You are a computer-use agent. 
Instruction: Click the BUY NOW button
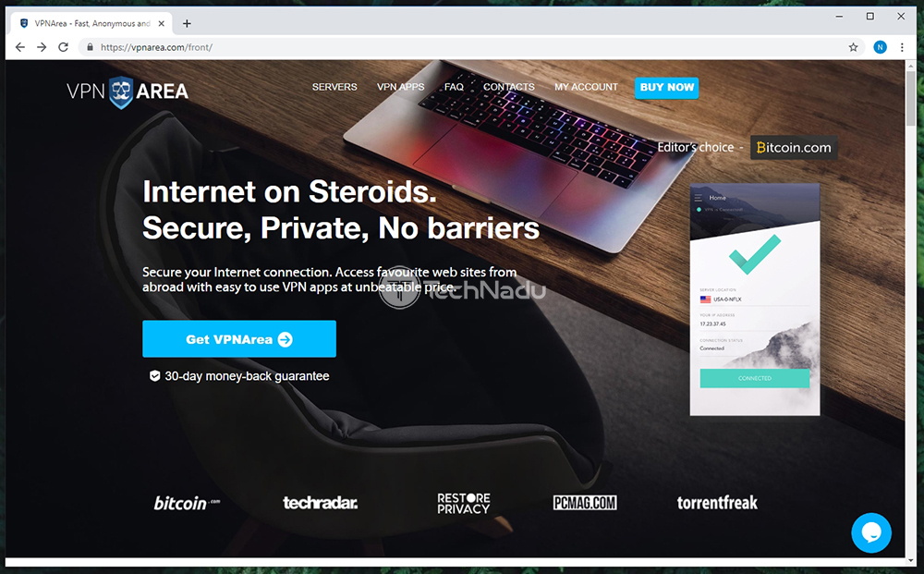point(666,87)
